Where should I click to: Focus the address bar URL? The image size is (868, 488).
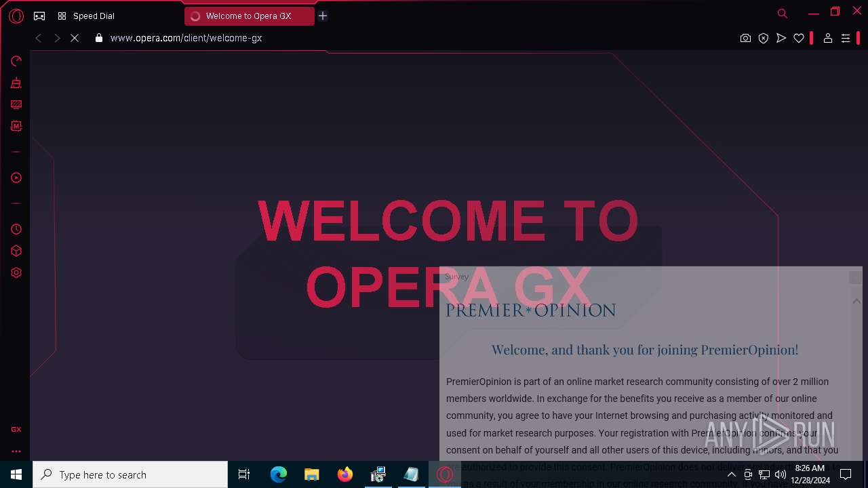tap(186, 39)
